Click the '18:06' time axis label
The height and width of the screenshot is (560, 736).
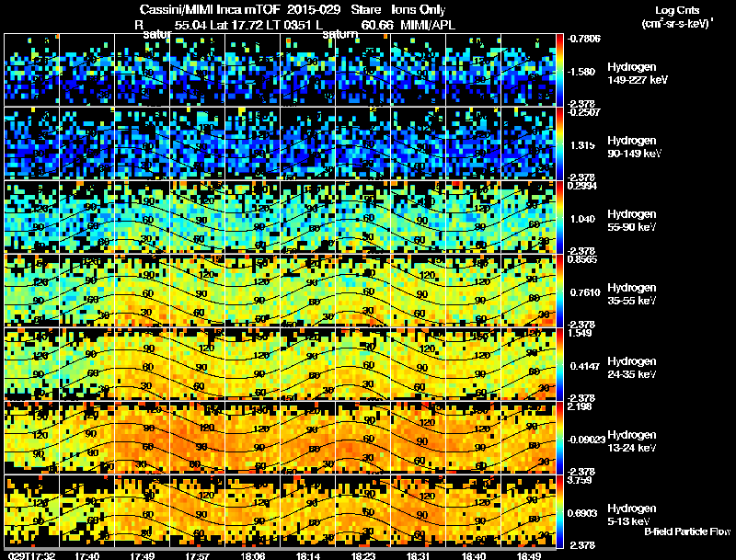[252, 555]
